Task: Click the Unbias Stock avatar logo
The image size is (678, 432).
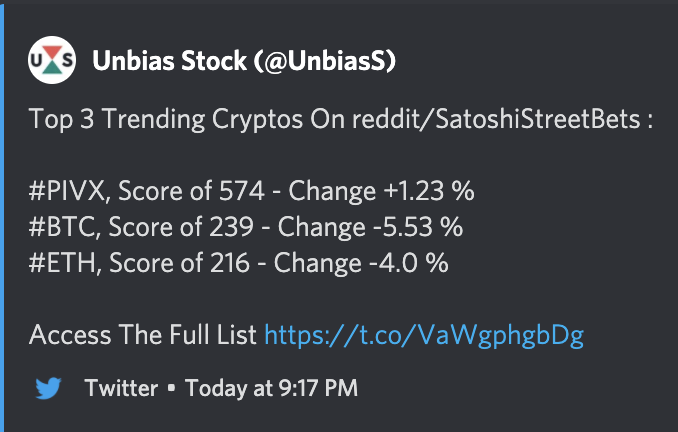Action: (x=52, y=60)
